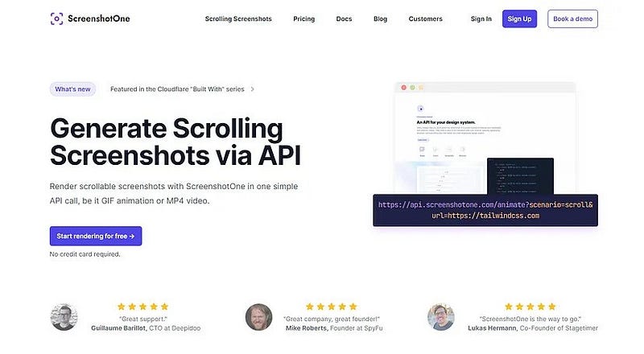Image resolution: width=644 pixels, height=354 pixels.
Task: Click the Sign In link
Action: 481,19
